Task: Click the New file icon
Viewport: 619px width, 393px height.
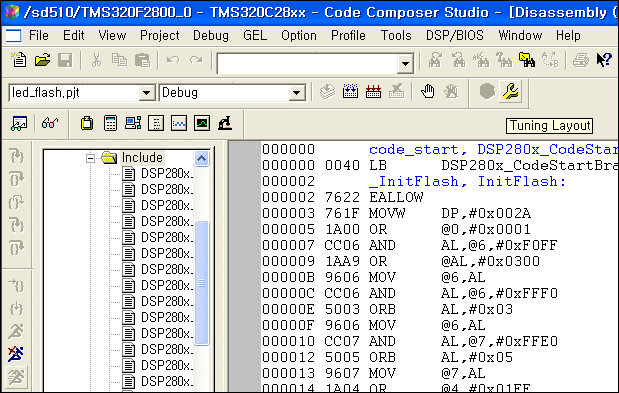Action: tap(18, 60)
